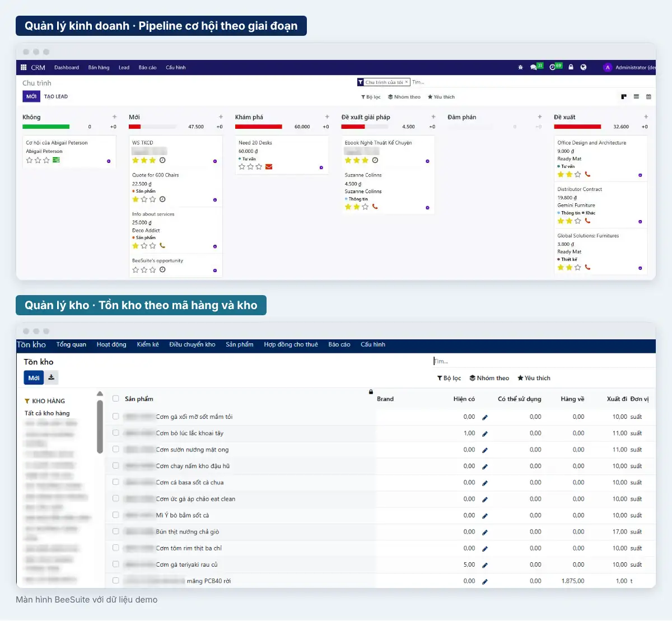Click phone icon on Office Design and Architecture card
The image size is (672, 621).
tap(587, 174)
